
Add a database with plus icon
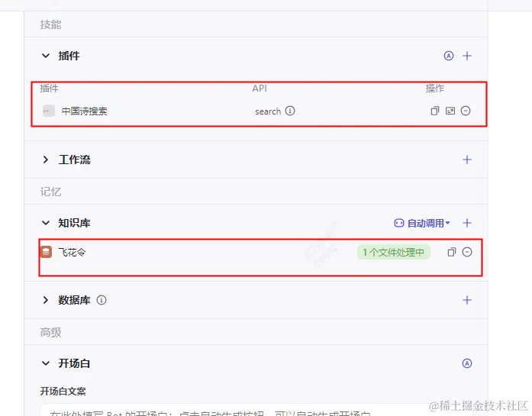click(x=467, y=300)
